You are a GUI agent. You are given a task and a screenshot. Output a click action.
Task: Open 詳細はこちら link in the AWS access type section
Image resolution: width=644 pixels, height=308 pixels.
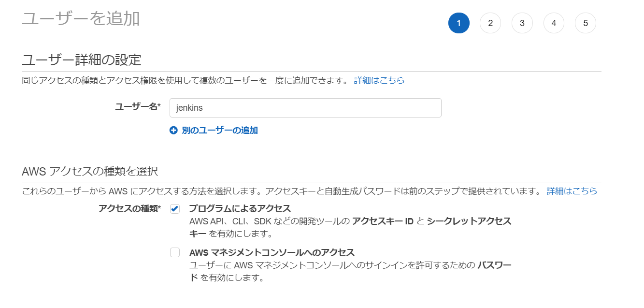(572, 191)
